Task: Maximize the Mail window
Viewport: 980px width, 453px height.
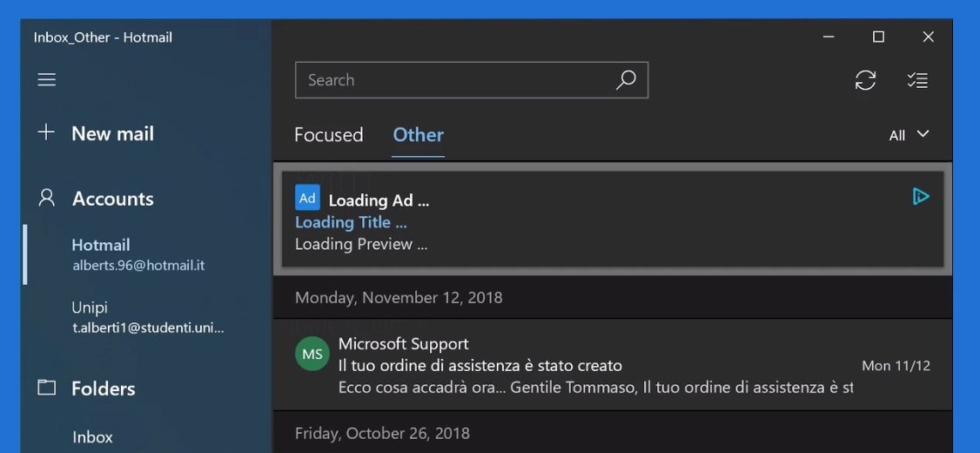Action: (x=878, y=37)
